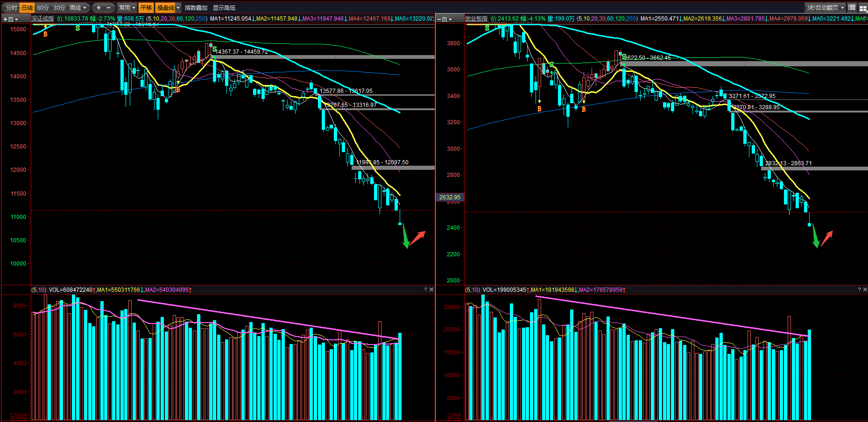This screenshot has height=422, width=868.
Task: Toggle the 操盘线 indicator
Action: point(165,7)
